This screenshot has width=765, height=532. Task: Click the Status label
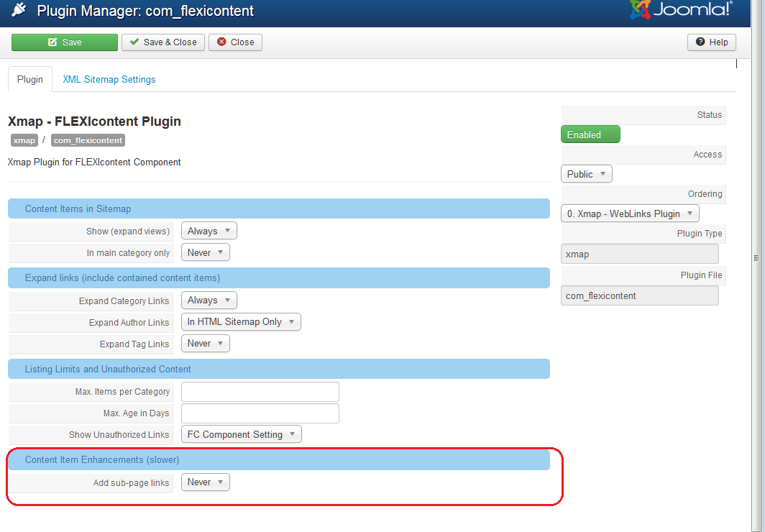710,115
